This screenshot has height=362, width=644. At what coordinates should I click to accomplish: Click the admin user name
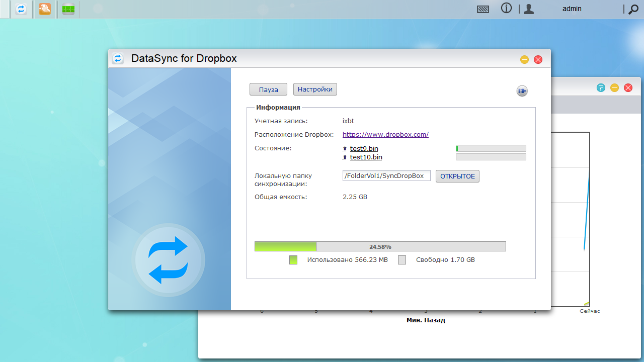click(x=572, y=9)
